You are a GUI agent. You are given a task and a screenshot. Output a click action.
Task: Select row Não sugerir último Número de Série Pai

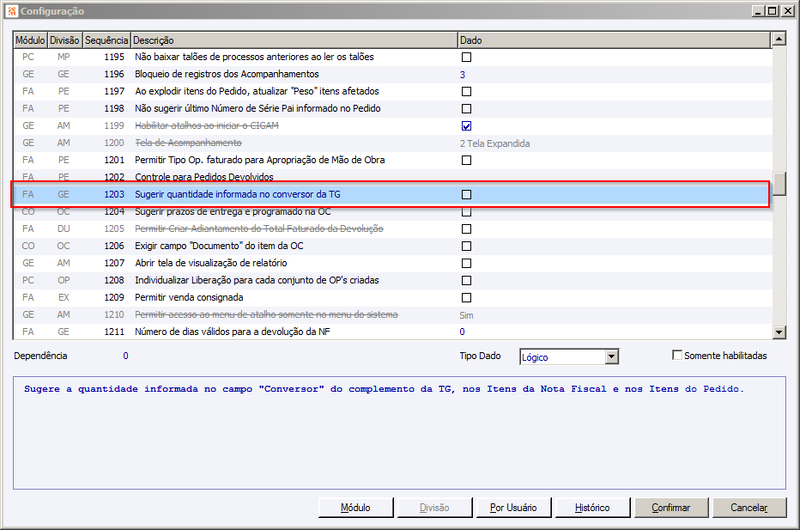[x=392, y=109]
